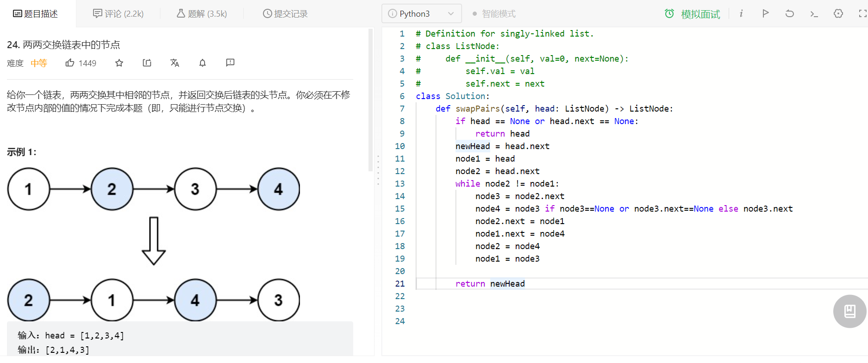The height and width of the screenshot is (363, 868).
Task: Click the 'return head' code line
Action: pyautogui.click(x=502, y=133)
